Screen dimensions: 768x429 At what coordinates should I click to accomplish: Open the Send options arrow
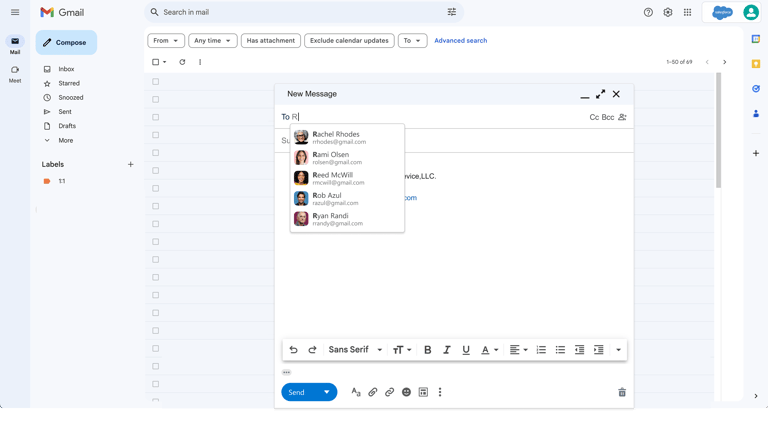[327, 392]
